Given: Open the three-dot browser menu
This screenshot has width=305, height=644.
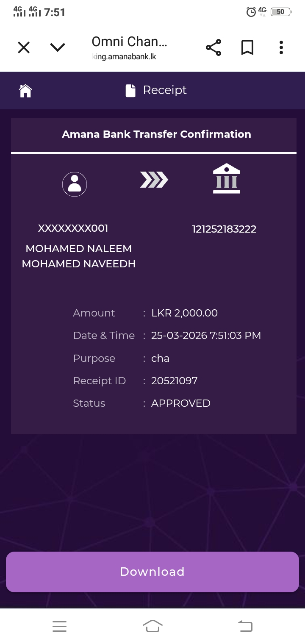Looking at the screenshot, I should (281, 47).
